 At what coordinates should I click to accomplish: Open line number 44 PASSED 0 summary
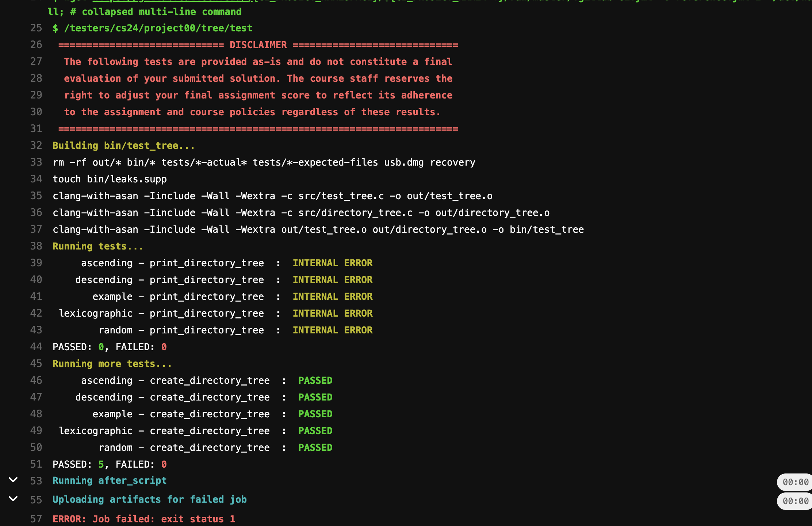(36, 347)
